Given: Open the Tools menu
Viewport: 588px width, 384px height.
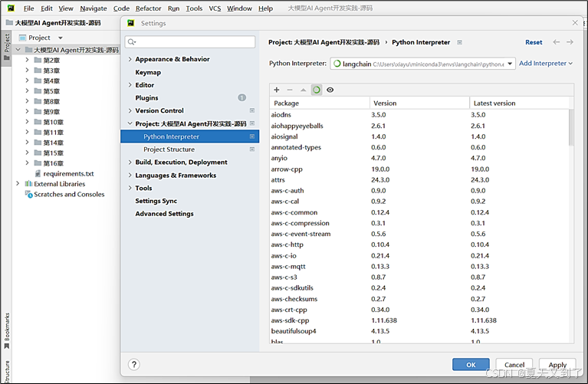Looking at the screenshot, I should coord(194,8).
